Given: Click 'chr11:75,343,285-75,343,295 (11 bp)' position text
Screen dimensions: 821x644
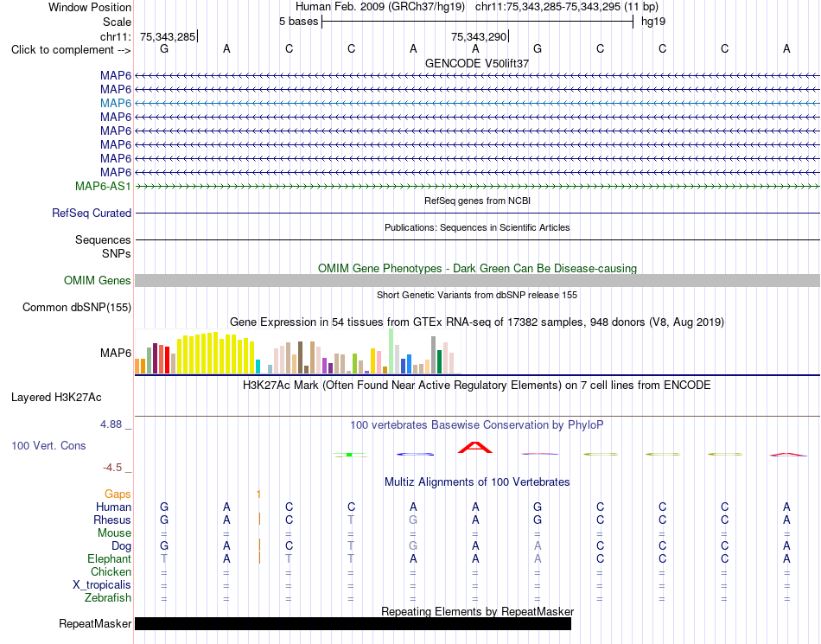Looking at the screenshot, I should (x=567, y=7).
